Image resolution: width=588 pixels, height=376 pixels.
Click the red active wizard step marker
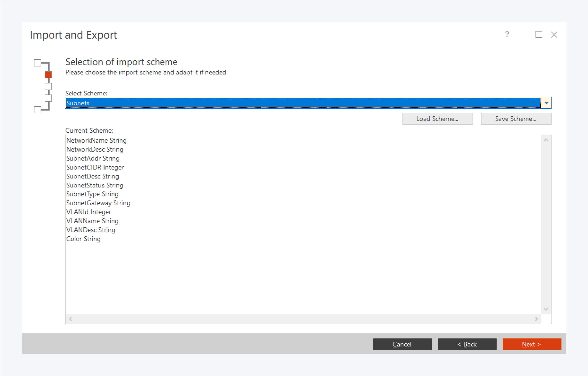point(48,75)
